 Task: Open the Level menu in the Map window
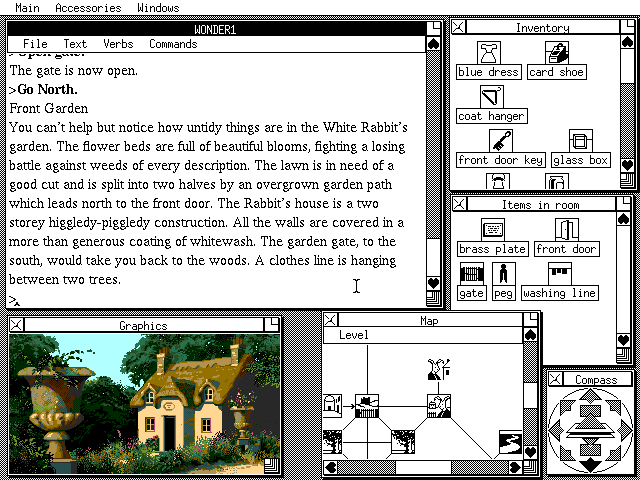tap(353, 335)
